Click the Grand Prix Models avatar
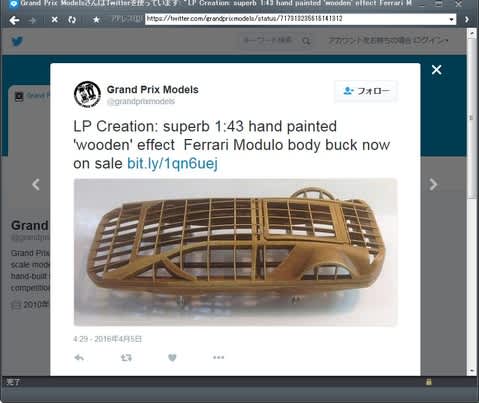Screen dimensions: 479x403 [x=87, y=94]
